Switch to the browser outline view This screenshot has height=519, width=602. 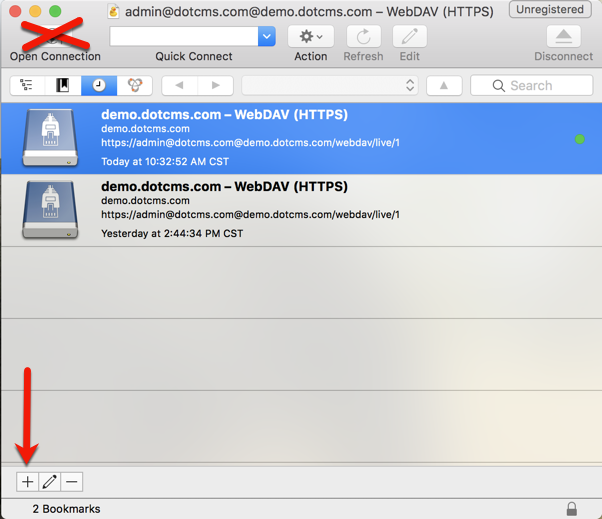tap(27, 86)
